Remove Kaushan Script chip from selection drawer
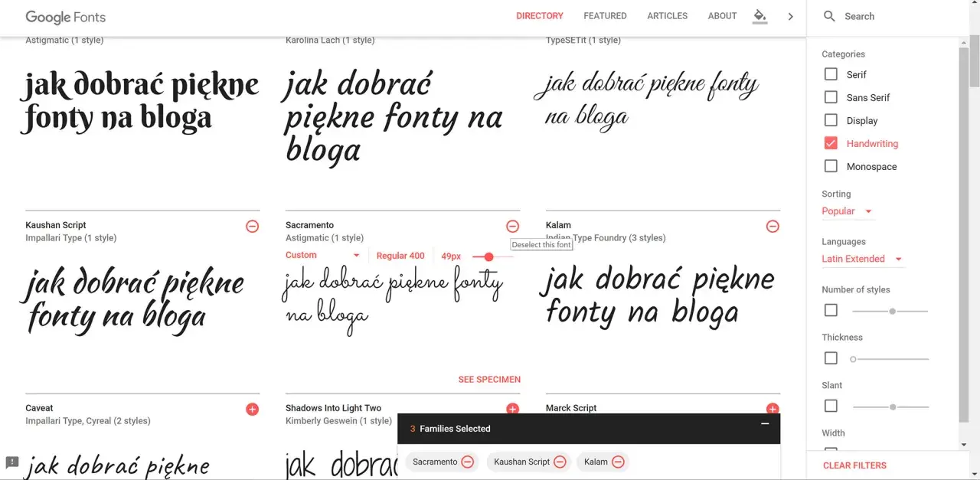The image size is (980, 480). pos(560,462)
